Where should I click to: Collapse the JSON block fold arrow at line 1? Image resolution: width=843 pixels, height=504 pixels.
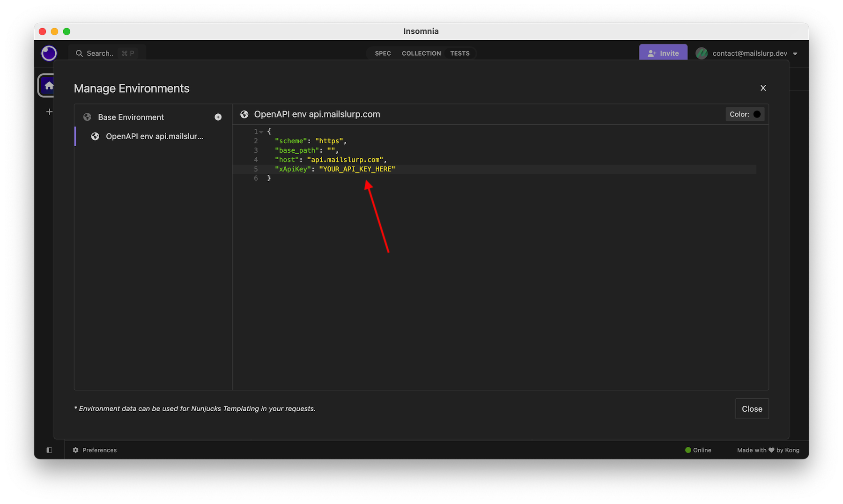point(261,132)
